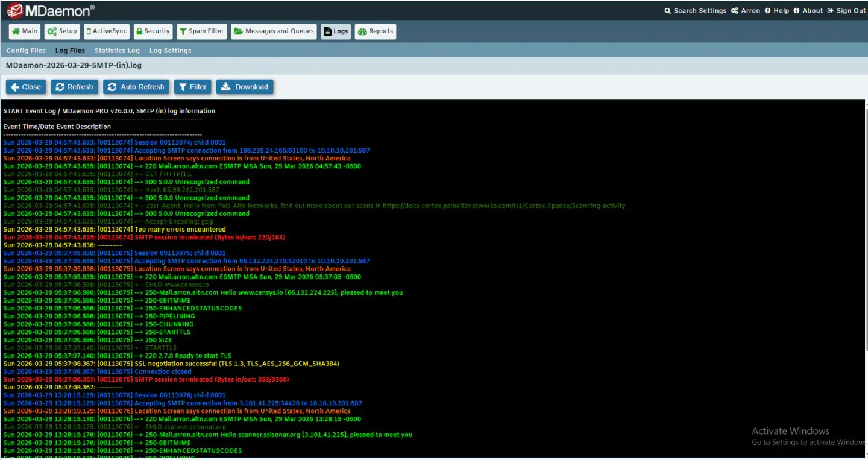Open the Log Settings tab
This screenshot has width=868, height=460.
tap(171, 51)
